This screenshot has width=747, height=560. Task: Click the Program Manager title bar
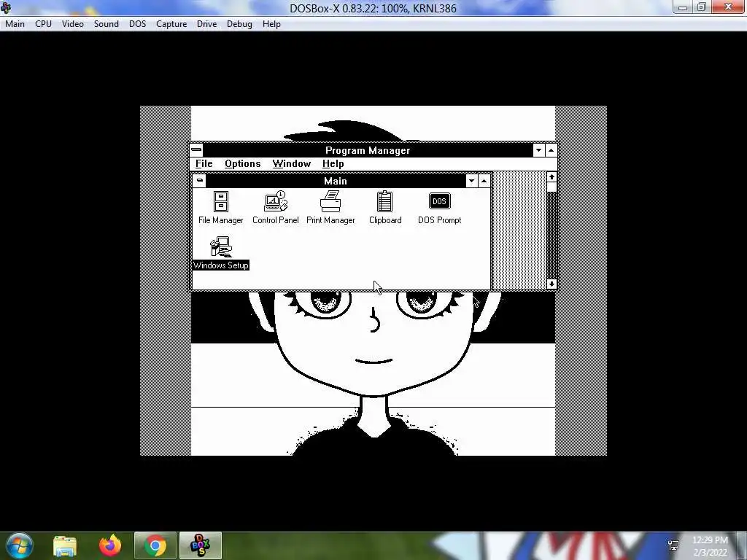pos(368,150)
